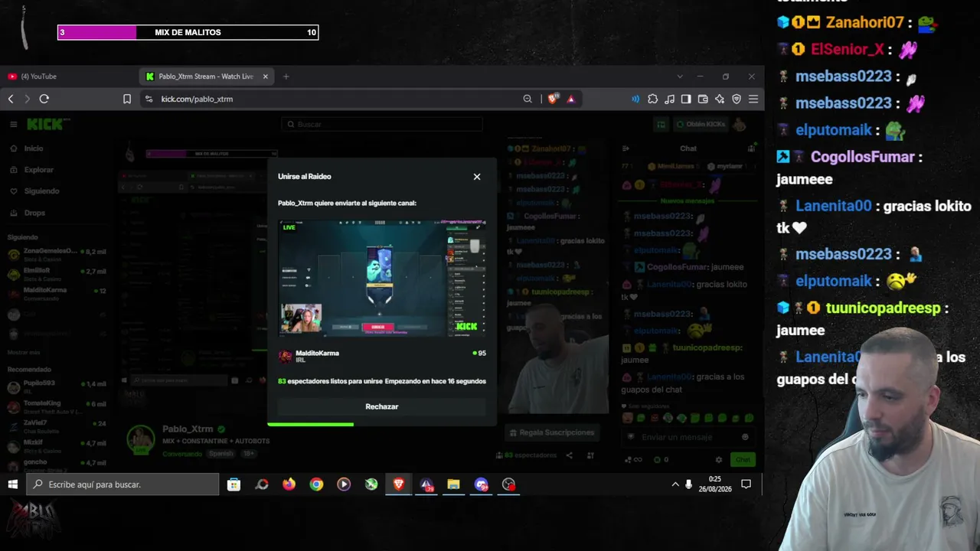Image resolution: width=980 pixels, height=551 pixels.
Task: Click Regala Suscripciones button
Action: (x=550, y=432)
